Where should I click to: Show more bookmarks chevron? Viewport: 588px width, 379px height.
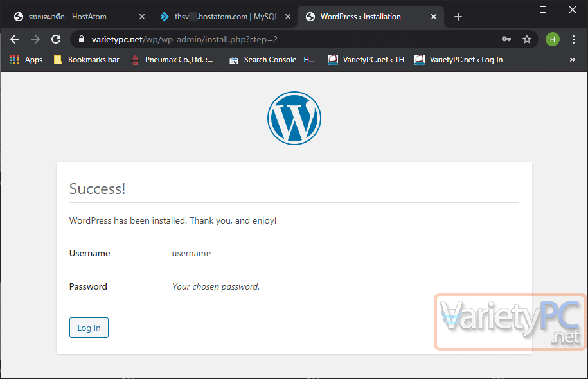tap(572, 60)
